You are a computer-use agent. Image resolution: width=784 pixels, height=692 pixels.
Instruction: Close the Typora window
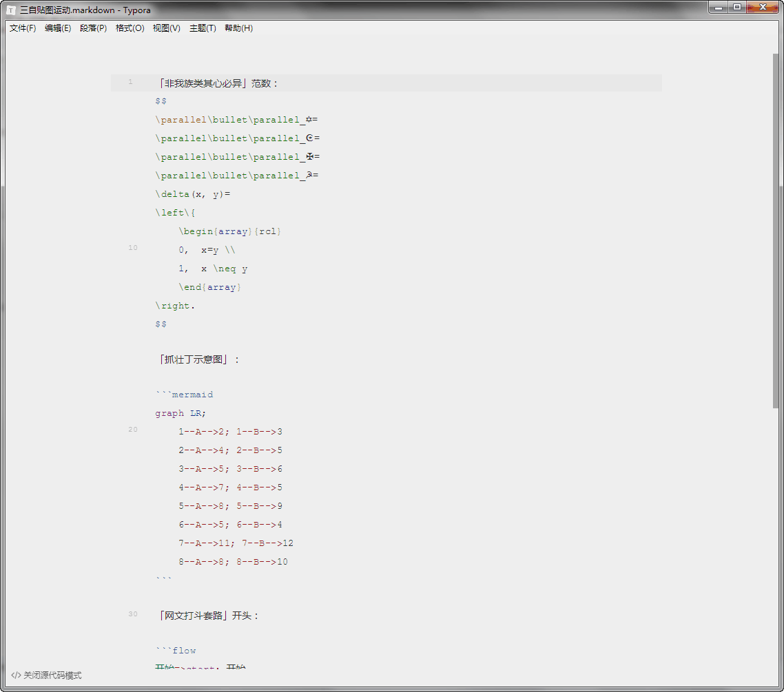coord(763,8)
